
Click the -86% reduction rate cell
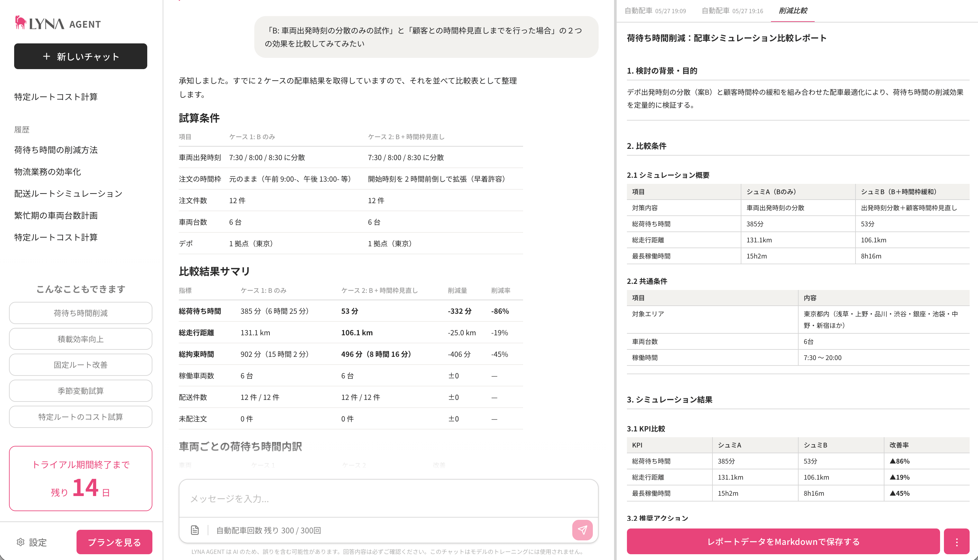click(x=500, y=311)
